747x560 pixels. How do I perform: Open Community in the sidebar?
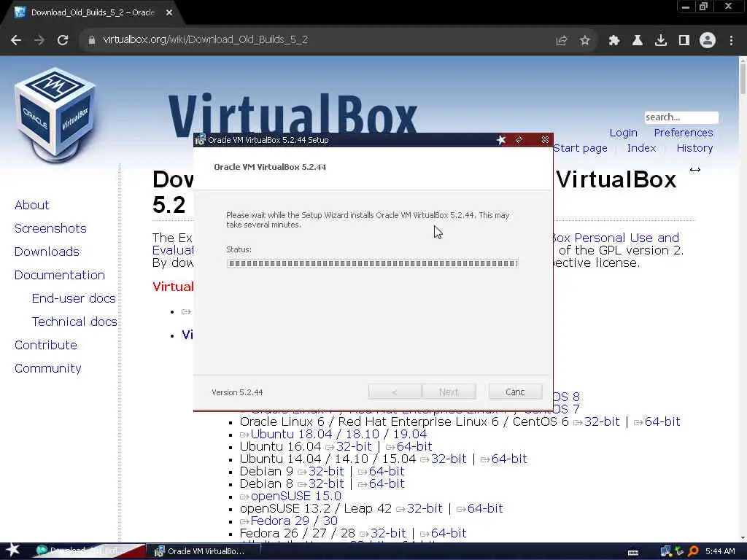click(47, 368)
